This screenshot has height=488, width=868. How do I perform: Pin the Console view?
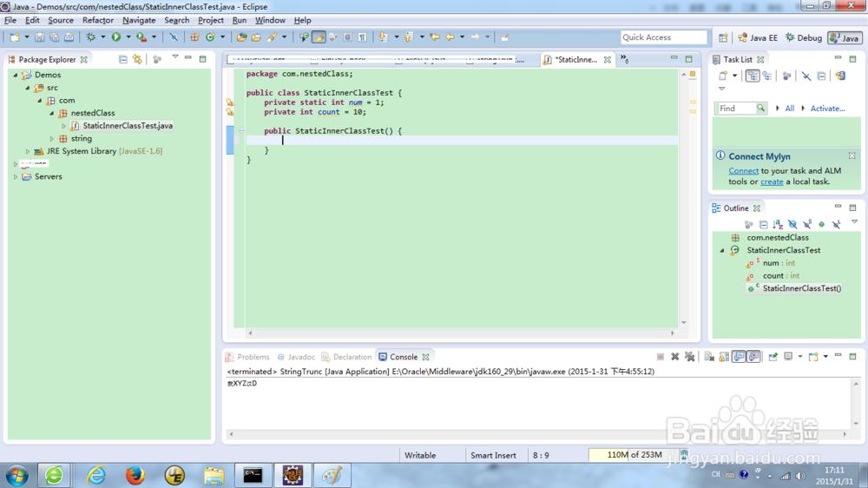point(773,357)
